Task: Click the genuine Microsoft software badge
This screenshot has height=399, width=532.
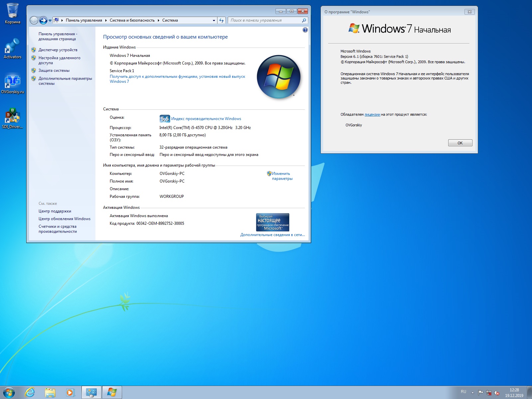Action: click(273, 222)
